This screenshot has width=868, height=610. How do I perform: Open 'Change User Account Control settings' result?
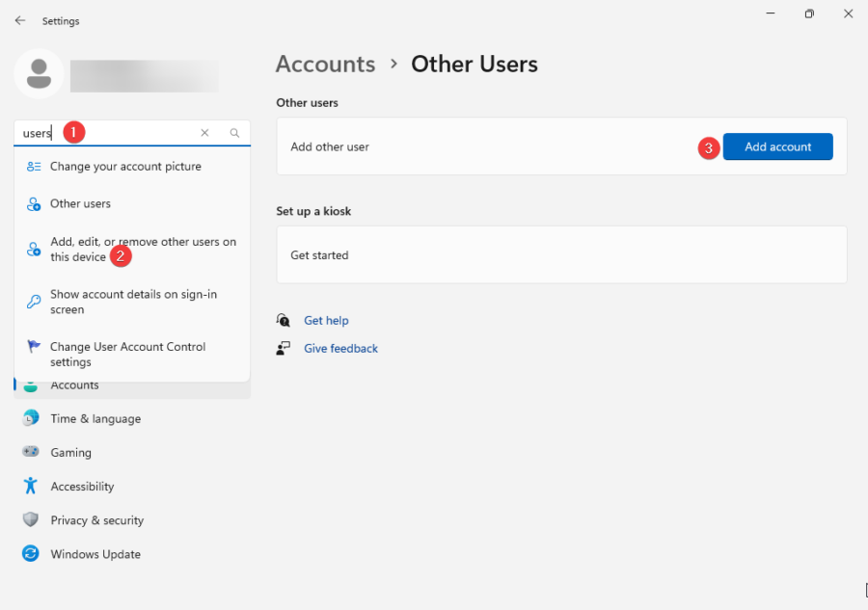click(x=127, y=355)
